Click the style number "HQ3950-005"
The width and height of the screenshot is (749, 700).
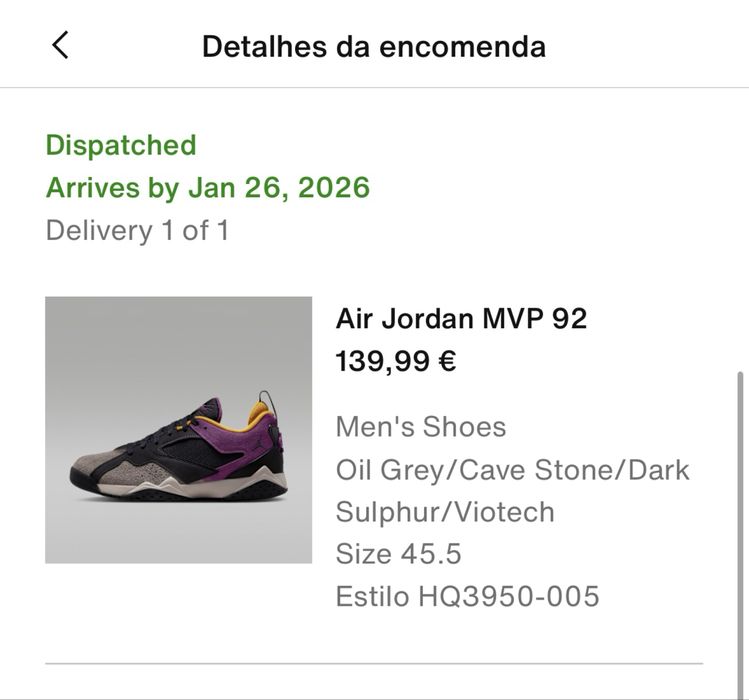pos(509,597)
